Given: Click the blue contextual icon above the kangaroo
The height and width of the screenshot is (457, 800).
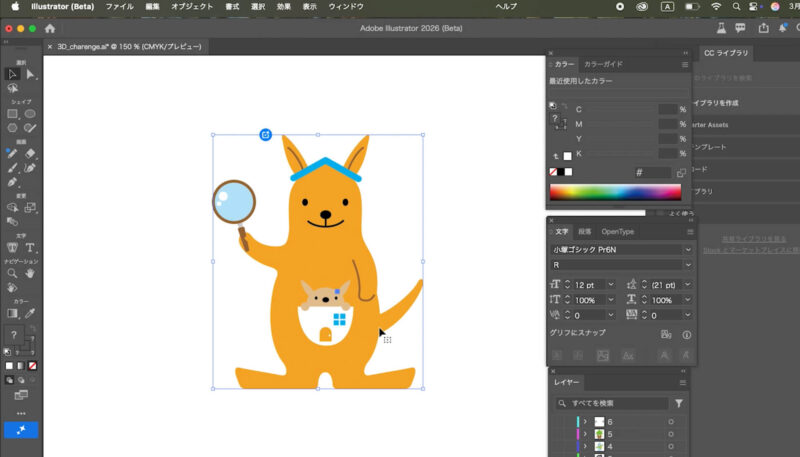Looking at the screenshot, I should [x=265, y=135].
